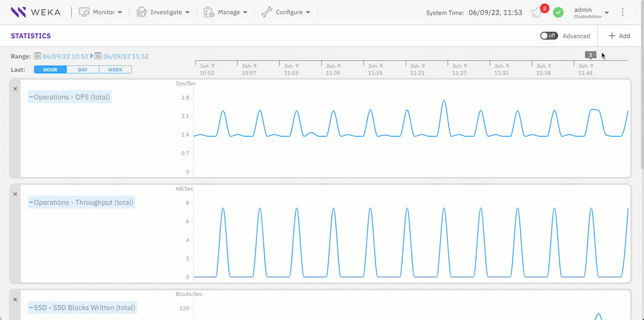Screen dimensions: 644x320
Task: Click the Investigate detective icon
Action: (x=141, y=12)
